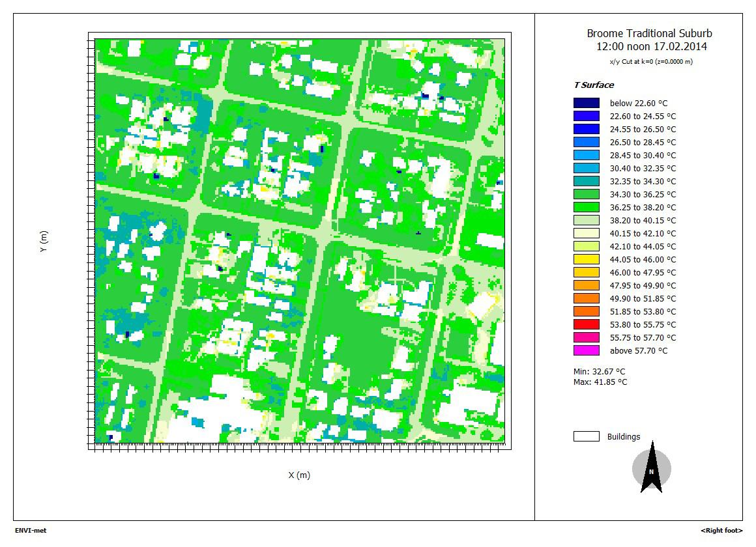
Task: Click the 'below 22.60 °C' label text
Action: [638, 103]
